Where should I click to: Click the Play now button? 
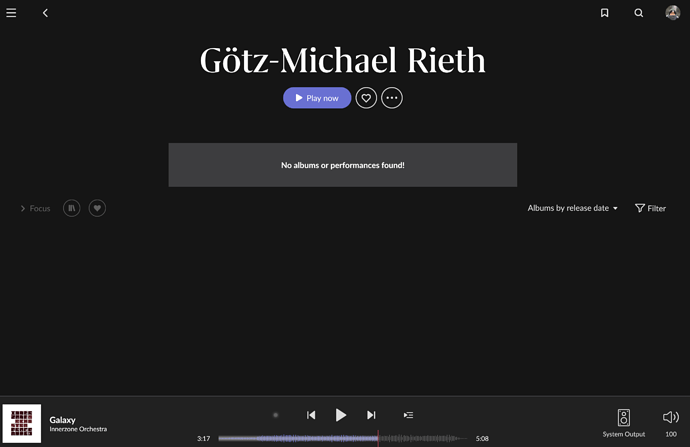(x=317, y=98)
